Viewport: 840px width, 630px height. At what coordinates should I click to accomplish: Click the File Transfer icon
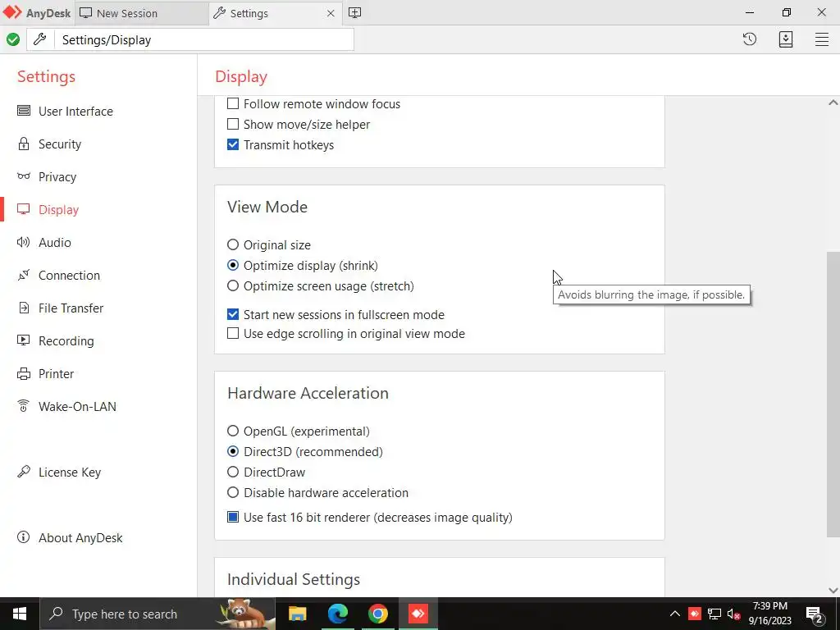(x=24, y=308)
